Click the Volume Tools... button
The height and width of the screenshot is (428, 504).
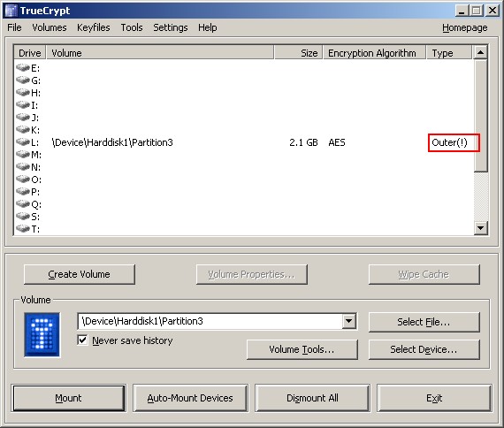pyautogui.click(x=302, y=349)
